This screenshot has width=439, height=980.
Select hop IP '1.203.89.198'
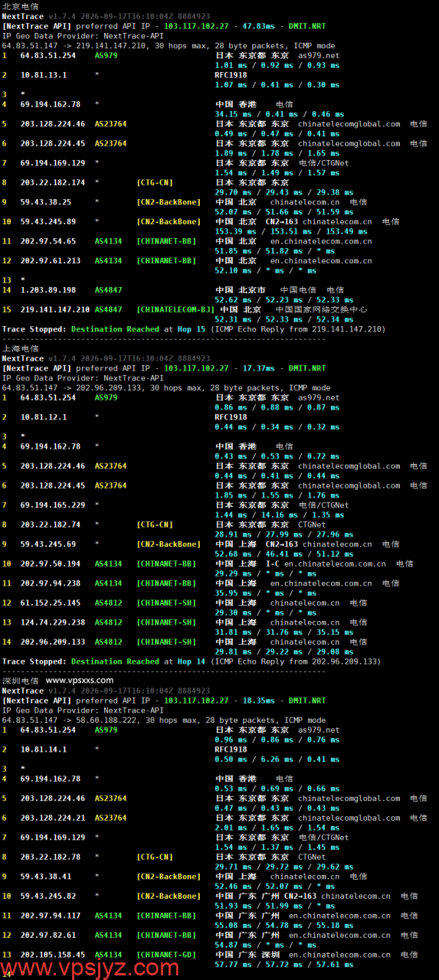48,290
